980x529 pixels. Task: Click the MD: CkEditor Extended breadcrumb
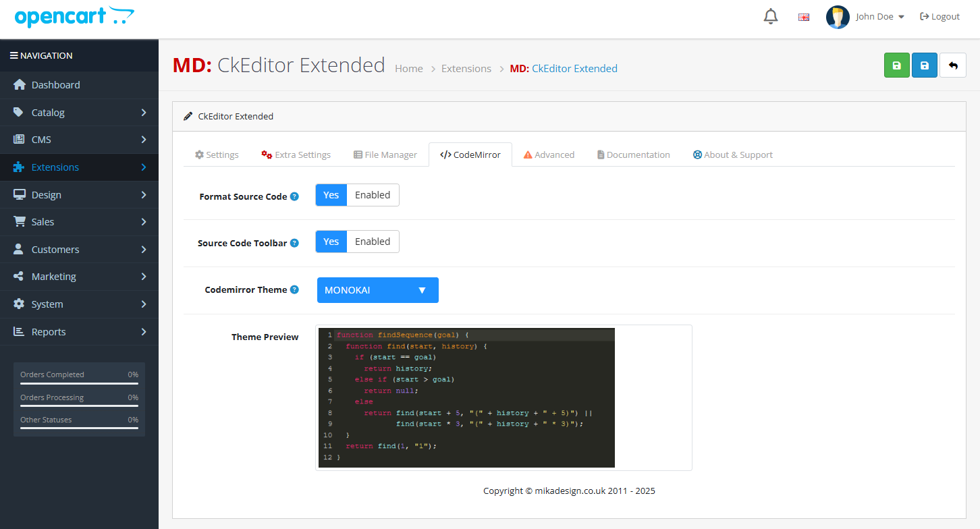tap(564, 69)
